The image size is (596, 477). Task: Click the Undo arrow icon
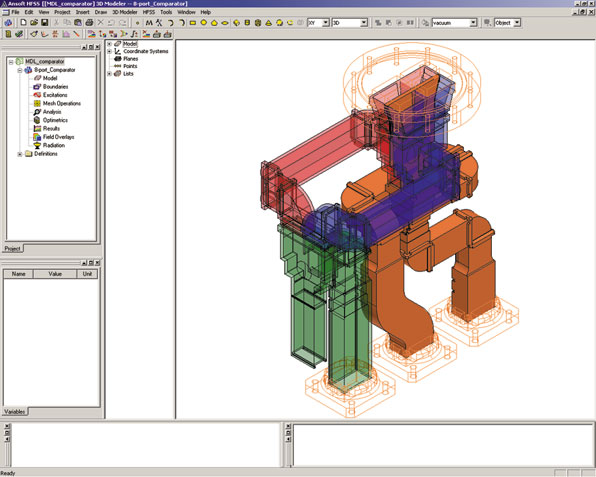point(112,23)
